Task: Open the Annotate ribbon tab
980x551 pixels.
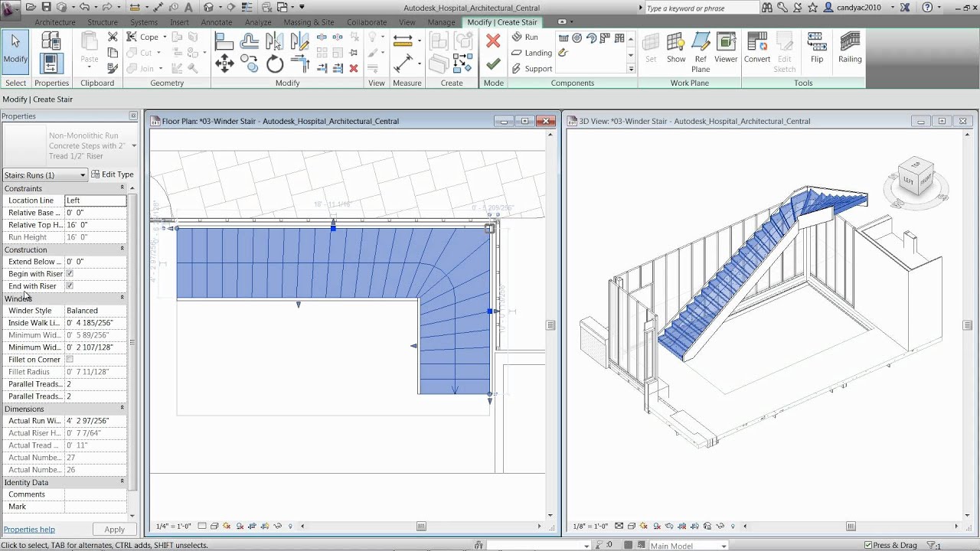Action: coord(217,22)
